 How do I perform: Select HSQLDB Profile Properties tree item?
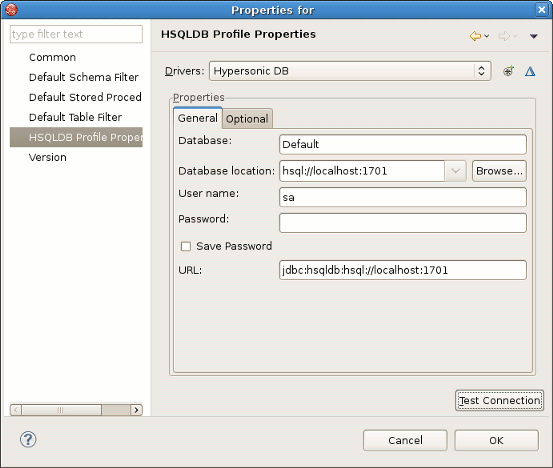[76, 137]
